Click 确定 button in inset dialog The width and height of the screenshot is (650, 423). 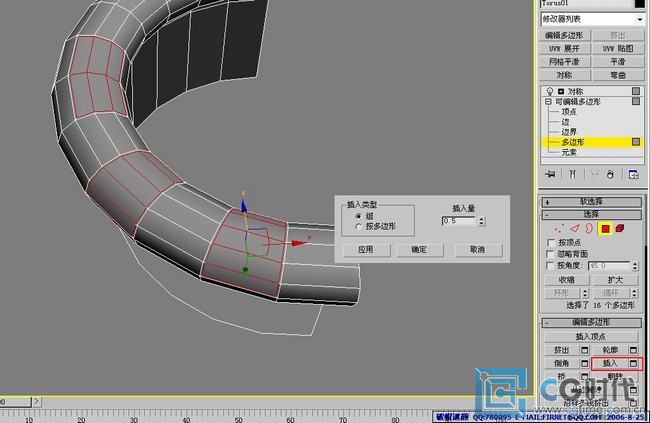pos(420,250)
